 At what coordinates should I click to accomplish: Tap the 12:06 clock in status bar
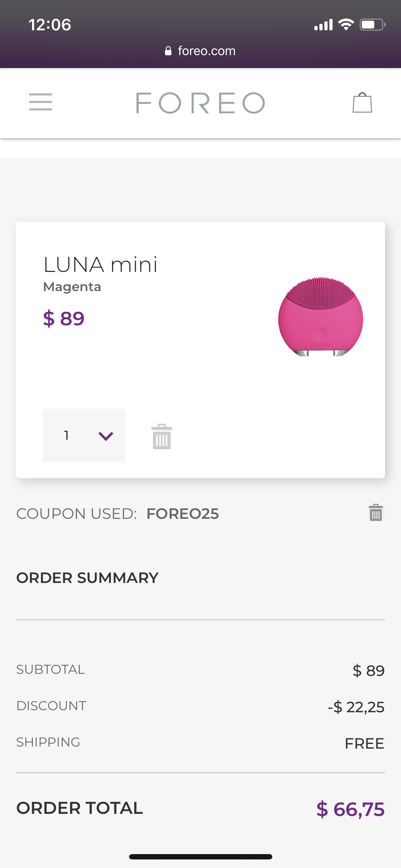click(50, 25)
